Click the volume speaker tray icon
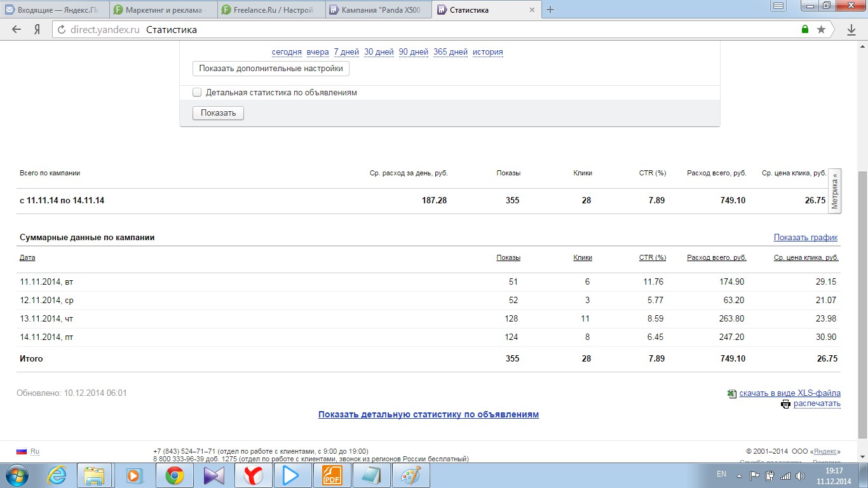 click(800, 475)
